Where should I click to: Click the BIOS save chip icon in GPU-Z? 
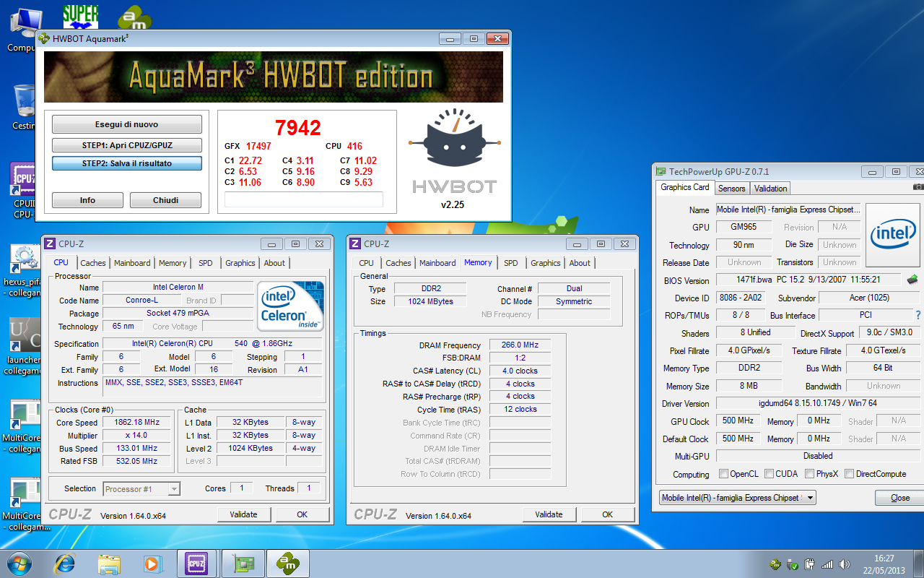(912, 280)
